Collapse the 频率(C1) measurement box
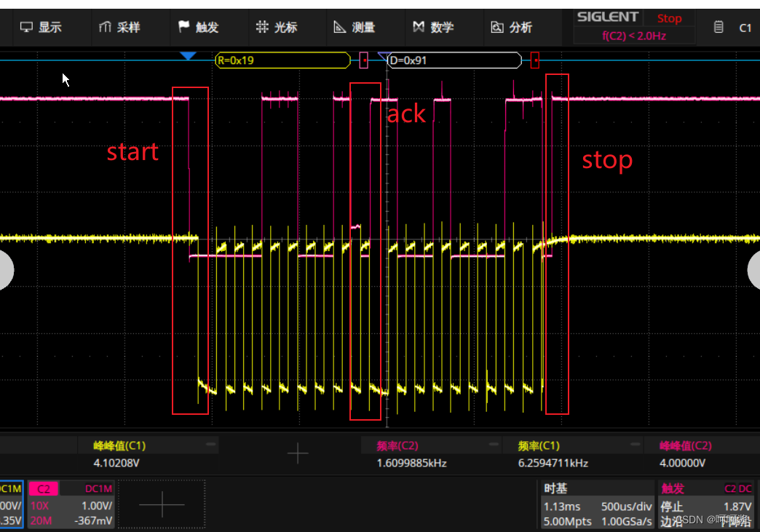Screen dimensions: 760x532 point(635,444)
